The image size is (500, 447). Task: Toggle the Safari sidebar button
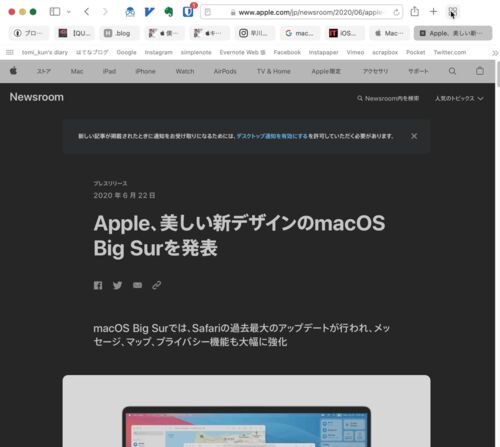(x=55, y=12)
